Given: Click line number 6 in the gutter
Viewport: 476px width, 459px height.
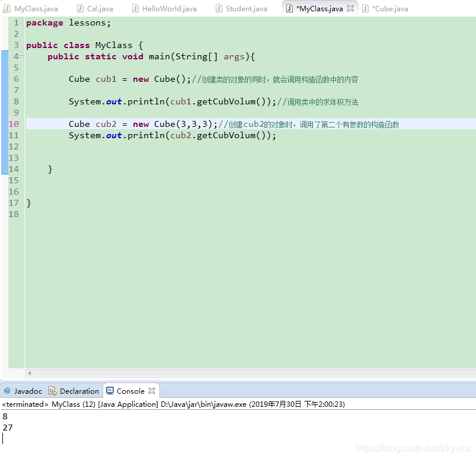Looking at the screenshot, I should pyautogui.click(x=16, y=79).
